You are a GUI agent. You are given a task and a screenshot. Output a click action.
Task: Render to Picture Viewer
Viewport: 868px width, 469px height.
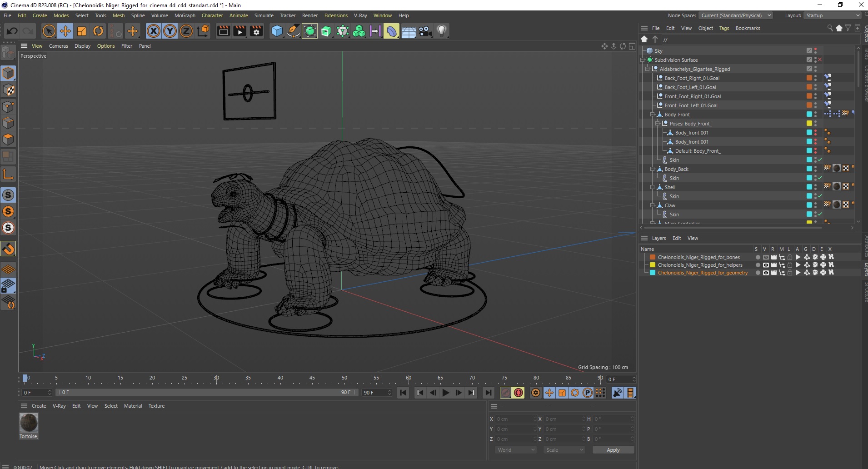pyautogui.click(x=239, y=31)
